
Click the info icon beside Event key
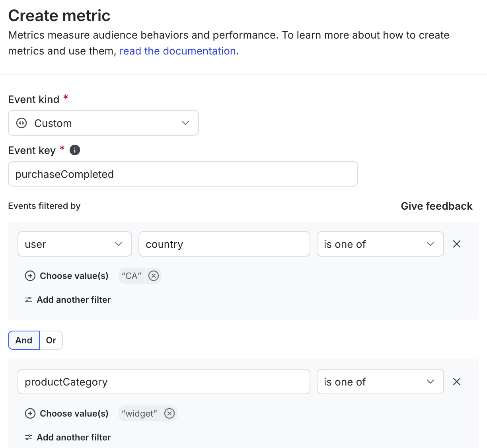point(74,150)
